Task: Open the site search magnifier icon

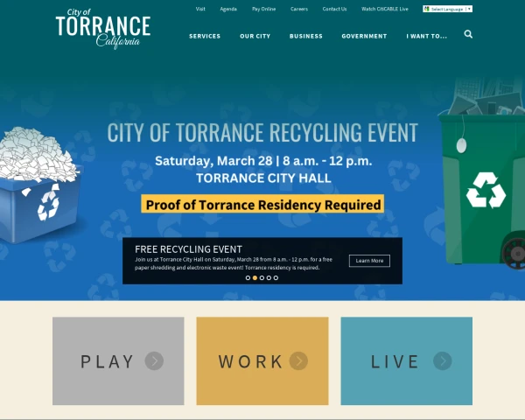Action: (x=468, y=34)
